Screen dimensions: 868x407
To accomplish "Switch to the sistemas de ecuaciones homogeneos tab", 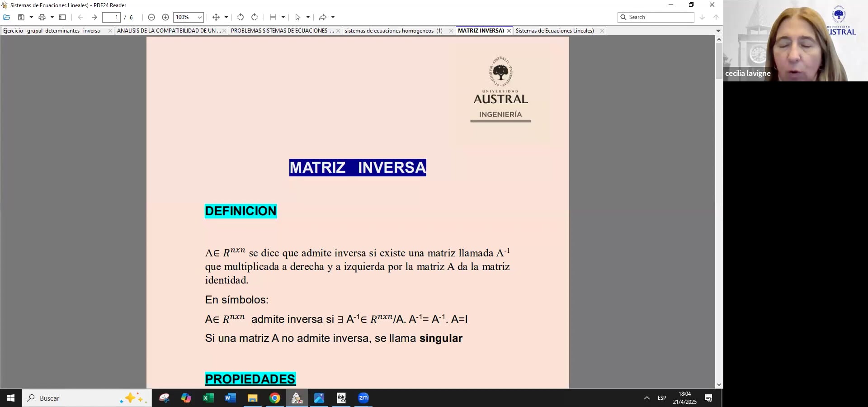I will (393, 31).
